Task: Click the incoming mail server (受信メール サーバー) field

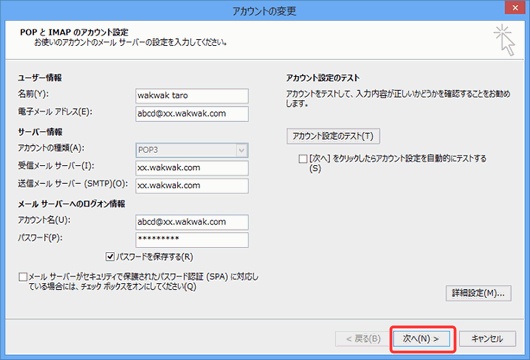Action: (192, 168)
